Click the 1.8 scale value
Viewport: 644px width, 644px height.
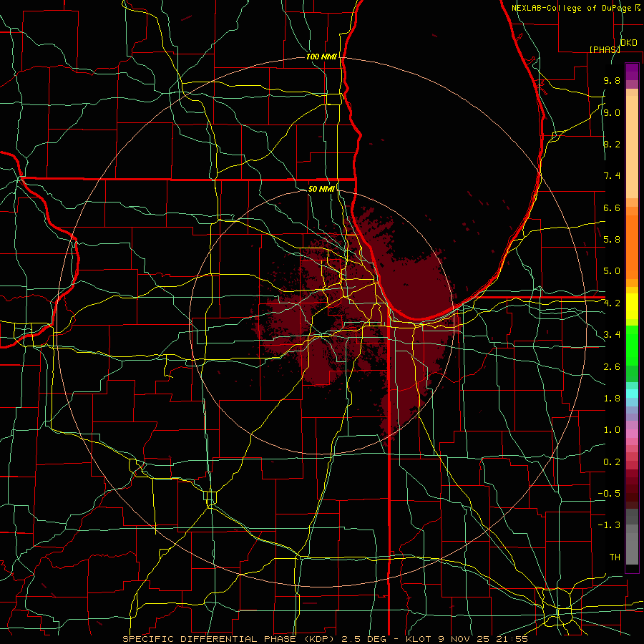coord(612,398)
